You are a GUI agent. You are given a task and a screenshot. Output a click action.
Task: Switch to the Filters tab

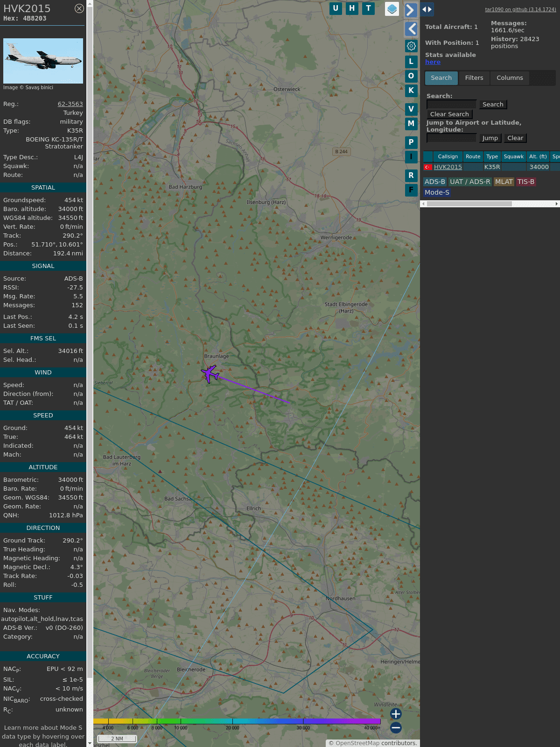474,78
